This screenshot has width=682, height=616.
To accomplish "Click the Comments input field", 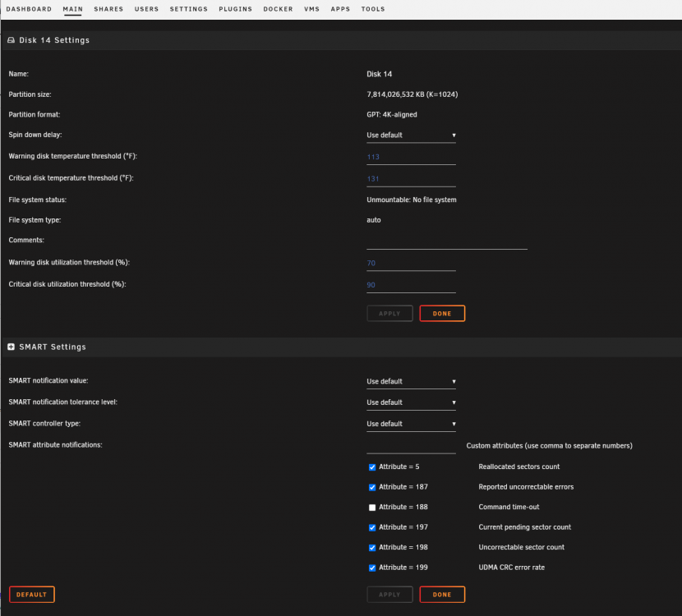I will pyautogui.click(x=447, y=241).
